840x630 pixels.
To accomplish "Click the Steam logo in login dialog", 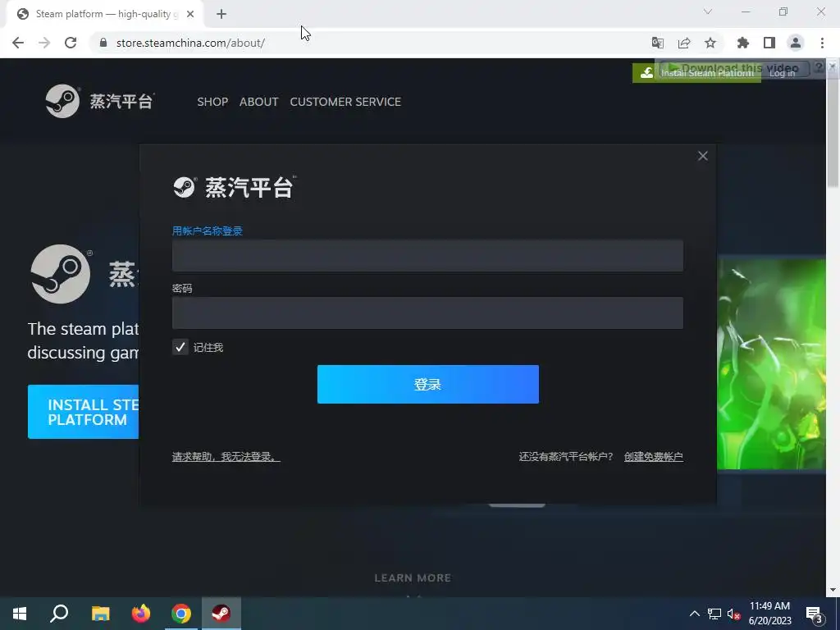I will (x=234, y=188).
